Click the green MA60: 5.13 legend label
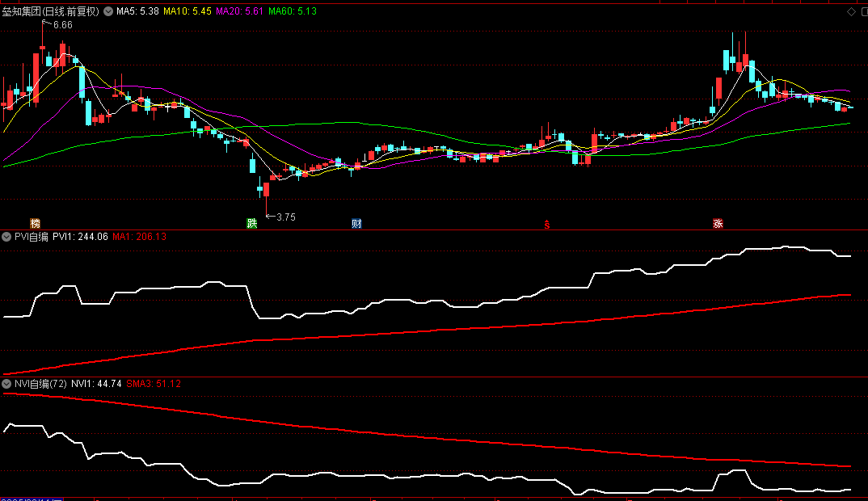This screenshot has height=501, width=868. pyautogui.click(x=293, y=11)
